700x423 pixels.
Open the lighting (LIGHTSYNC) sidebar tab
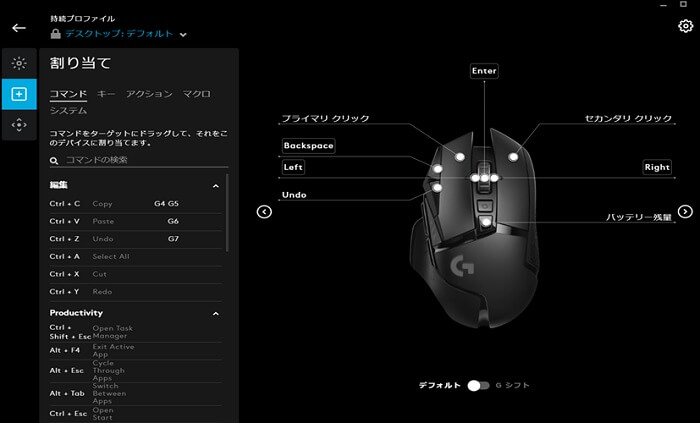pyautogui.click(x=19, y=63)
